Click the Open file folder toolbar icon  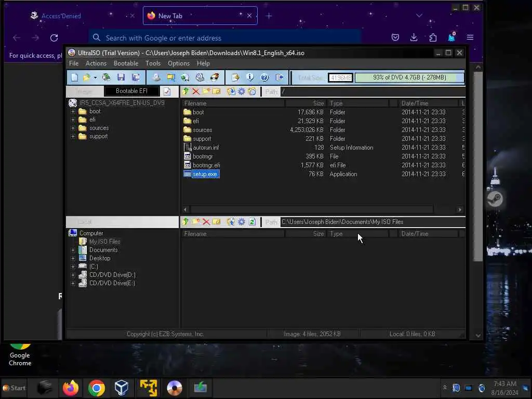tap(87, 77)
